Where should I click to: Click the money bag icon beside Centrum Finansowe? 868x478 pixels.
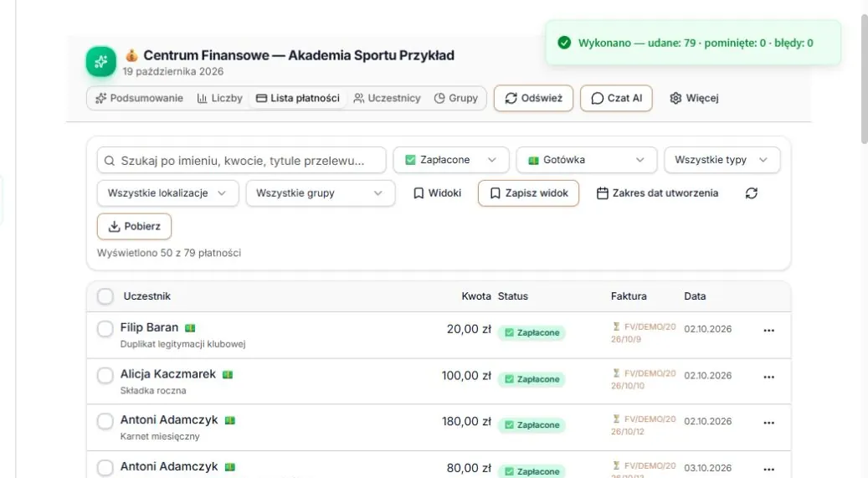pyautogui.click(x=131, y=55)
